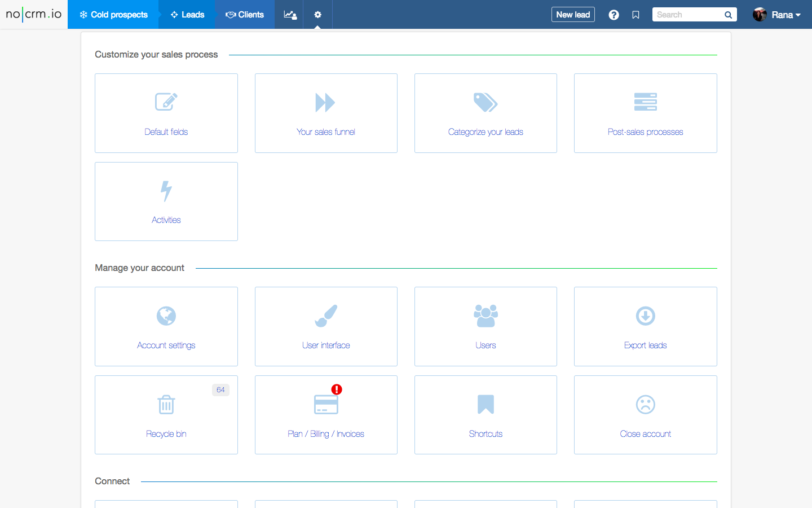Open the Post-sales processes list icon

[645, 102]
